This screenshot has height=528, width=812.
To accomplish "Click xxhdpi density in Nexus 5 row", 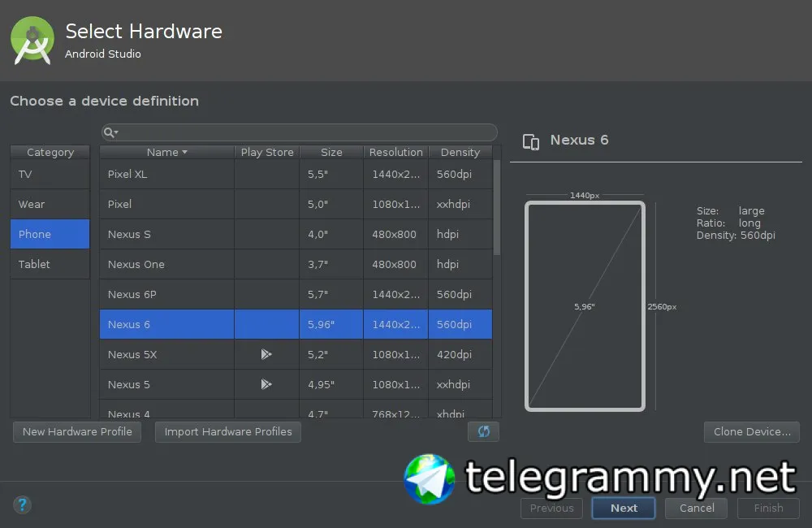I will click(x=460, y=384).
